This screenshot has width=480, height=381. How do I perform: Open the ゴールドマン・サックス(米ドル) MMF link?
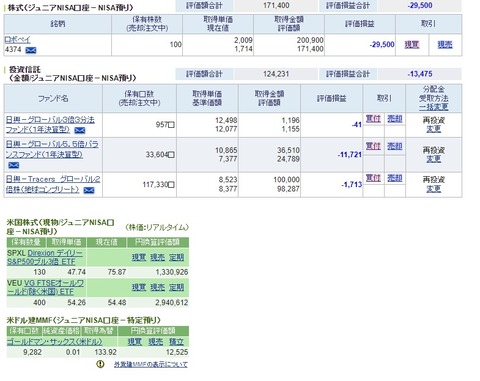click(55, 342)
